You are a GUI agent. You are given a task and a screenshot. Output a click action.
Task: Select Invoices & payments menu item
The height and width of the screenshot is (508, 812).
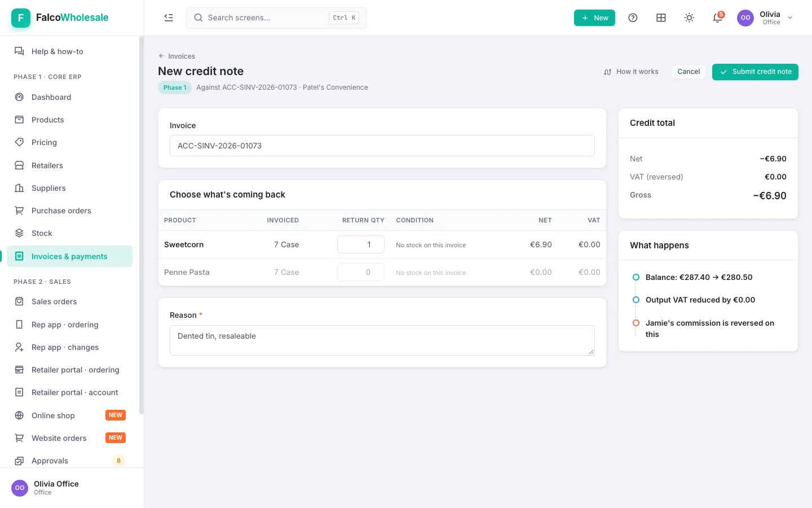[69, 256]
